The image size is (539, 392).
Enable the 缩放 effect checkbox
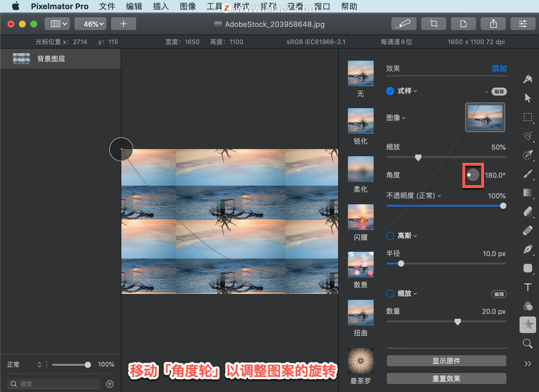click(x=390, y=294)
